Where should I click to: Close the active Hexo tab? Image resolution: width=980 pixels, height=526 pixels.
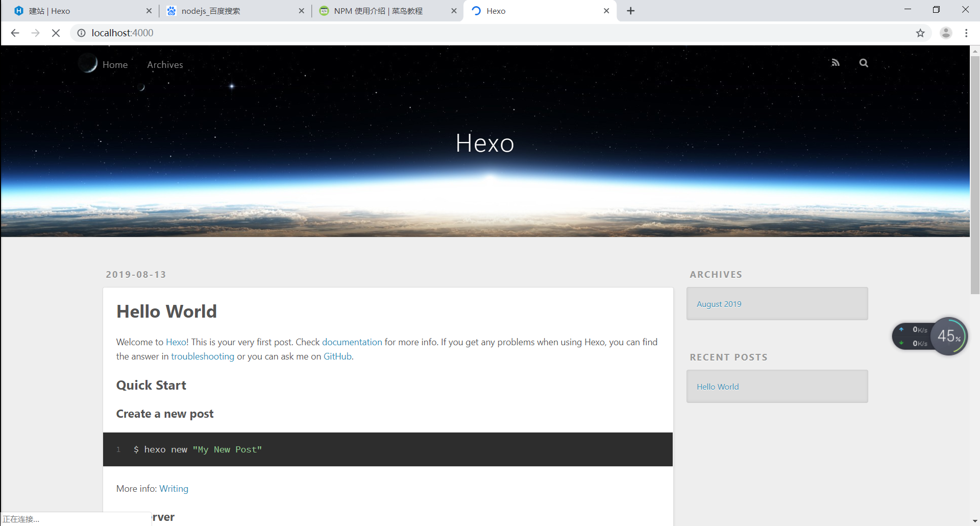pos(606,11)
